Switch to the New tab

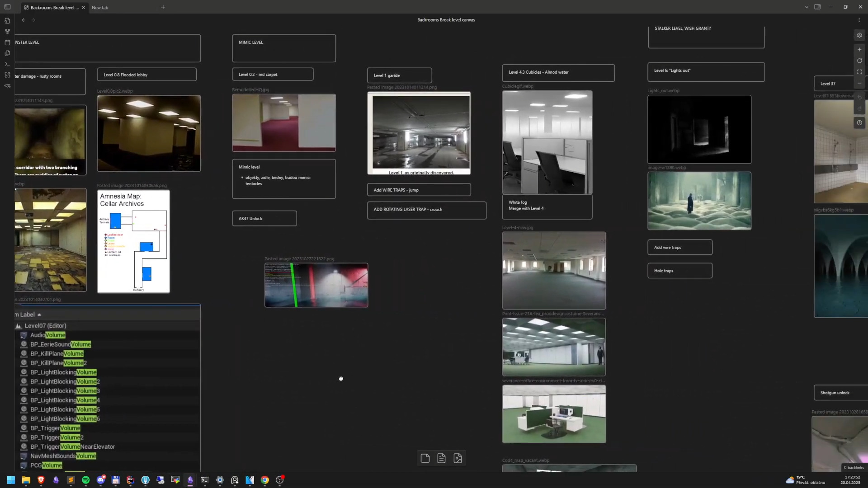pyautogui.click(x=100, y=8)
